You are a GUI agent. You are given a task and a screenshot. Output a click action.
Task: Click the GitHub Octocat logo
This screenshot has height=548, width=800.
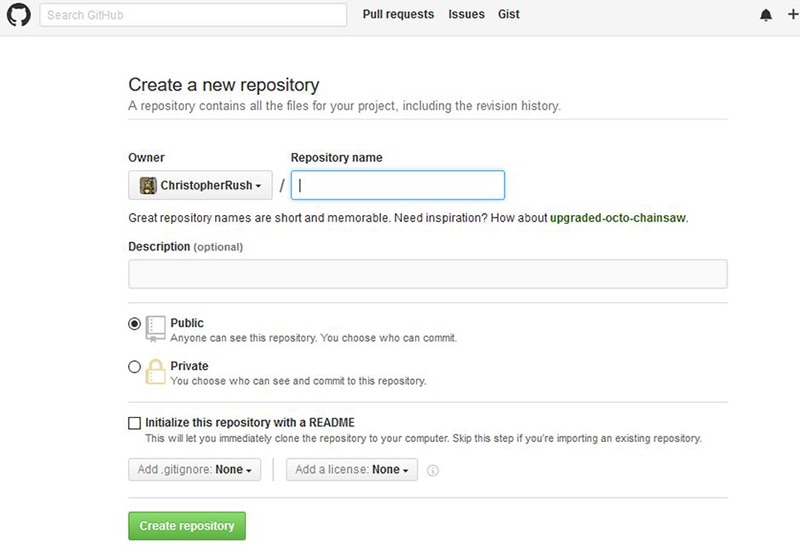pos(19,15)
